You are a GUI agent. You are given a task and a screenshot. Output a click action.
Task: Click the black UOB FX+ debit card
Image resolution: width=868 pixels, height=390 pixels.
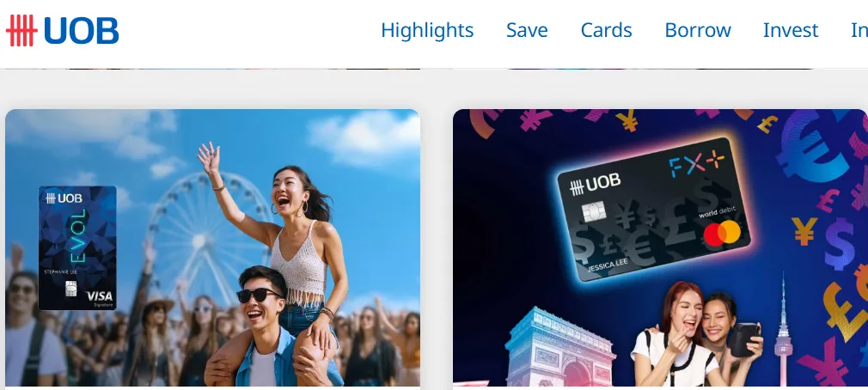(x=654, y=209)
